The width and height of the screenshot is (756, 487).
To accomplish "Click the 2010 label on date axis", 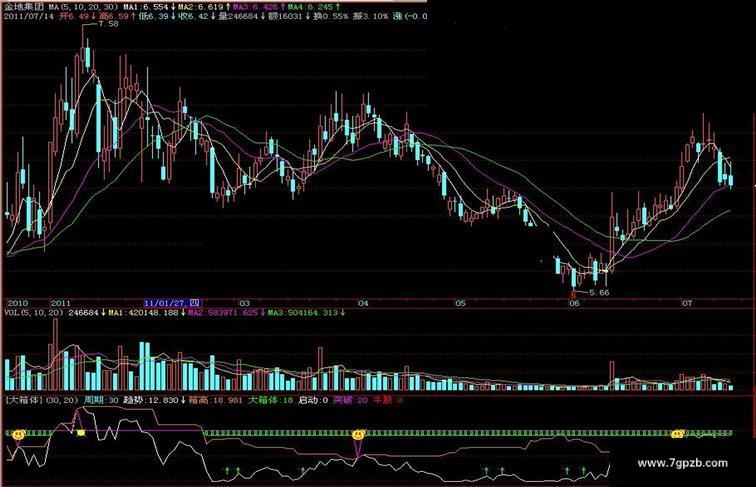I will [18, 303].
